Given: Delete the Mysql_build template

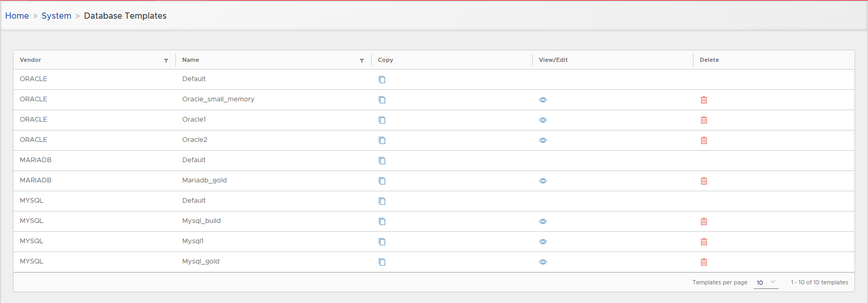Looking at the screenshot, I should [704, 221].
